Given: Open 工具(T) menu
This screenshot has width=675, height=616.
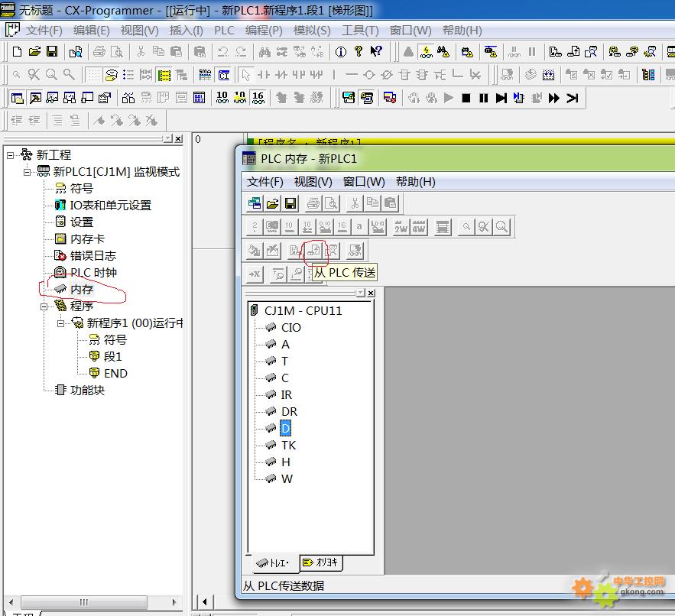Looking at the screenshot, I should click(360, 31).
